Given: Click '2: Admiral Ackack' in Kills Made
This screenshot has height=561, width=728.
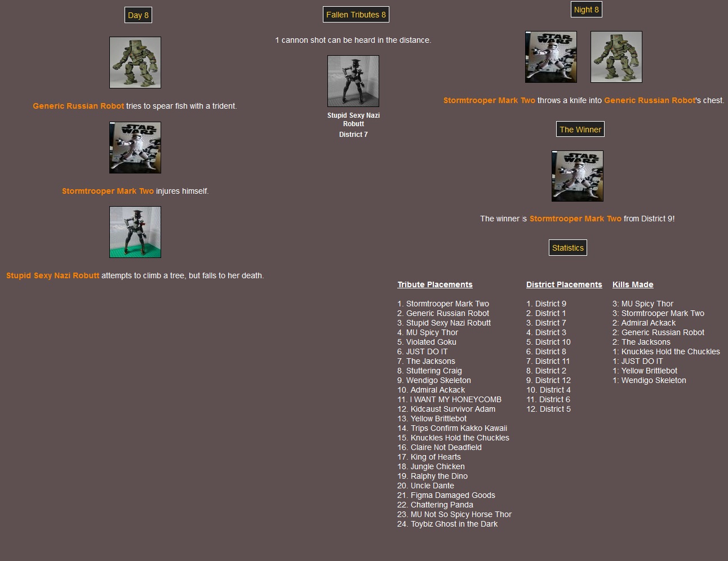Looking at the screenshot, I should tap(644, 323).
